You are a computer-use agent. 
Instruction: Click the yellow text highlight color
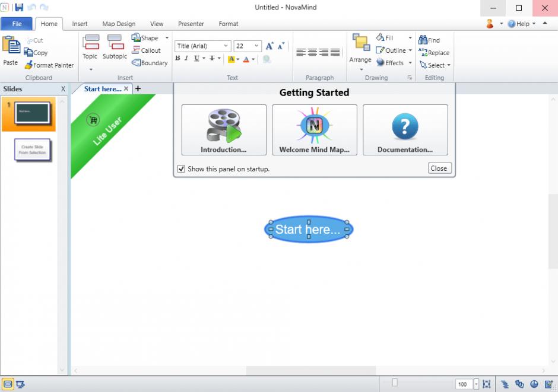[232, 59]
